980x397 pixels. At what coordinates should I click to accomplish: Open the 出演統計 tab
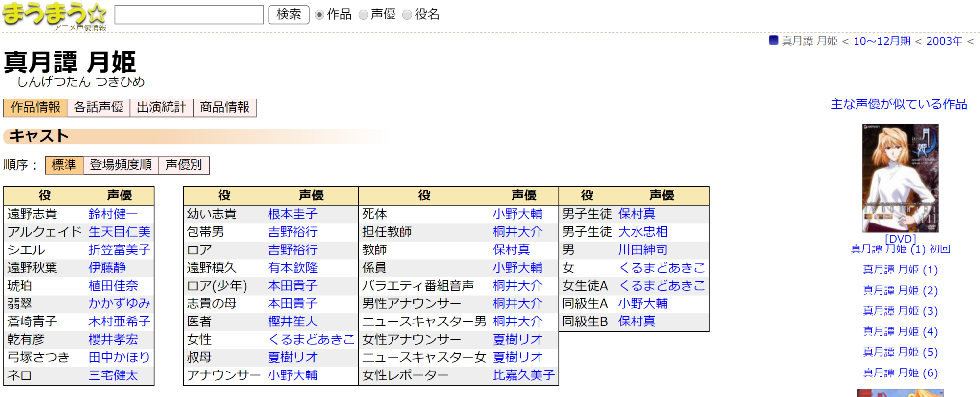[161, 107]
